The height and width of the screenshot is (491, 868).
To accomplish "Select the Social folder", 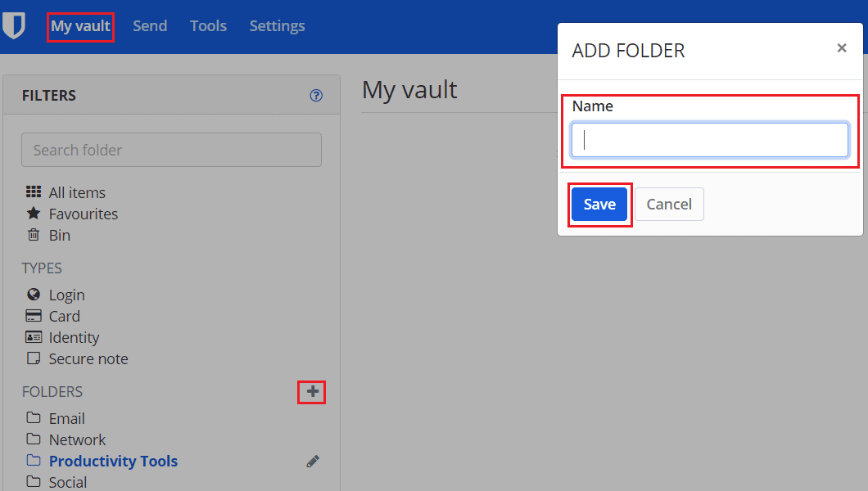I will click(x=57, y=482).
